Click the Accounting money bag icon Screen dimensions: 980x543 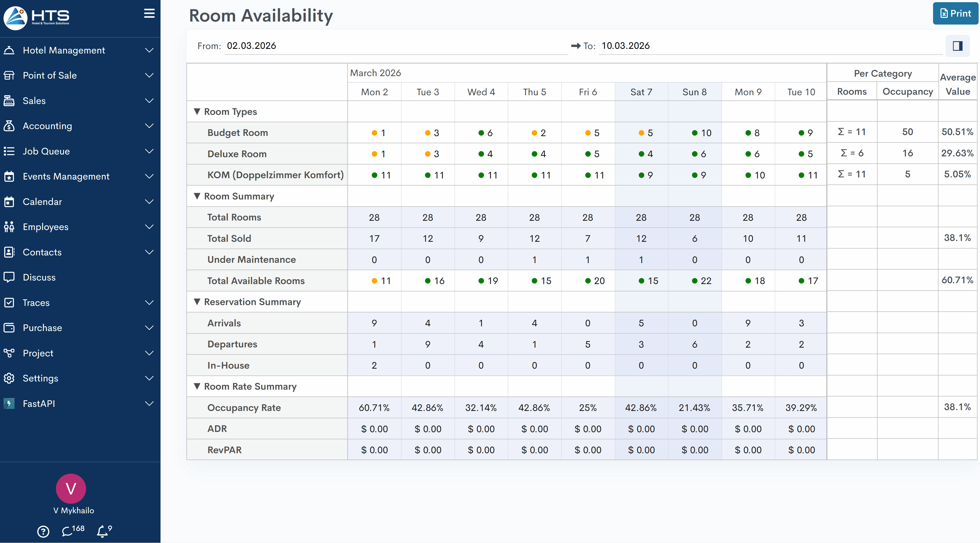9,126
